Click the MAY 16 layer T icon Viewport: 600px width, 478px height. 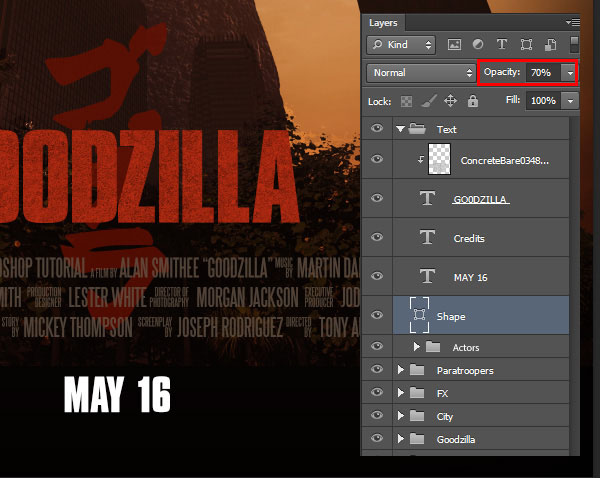pyautogui.click(x=427, y=276)
